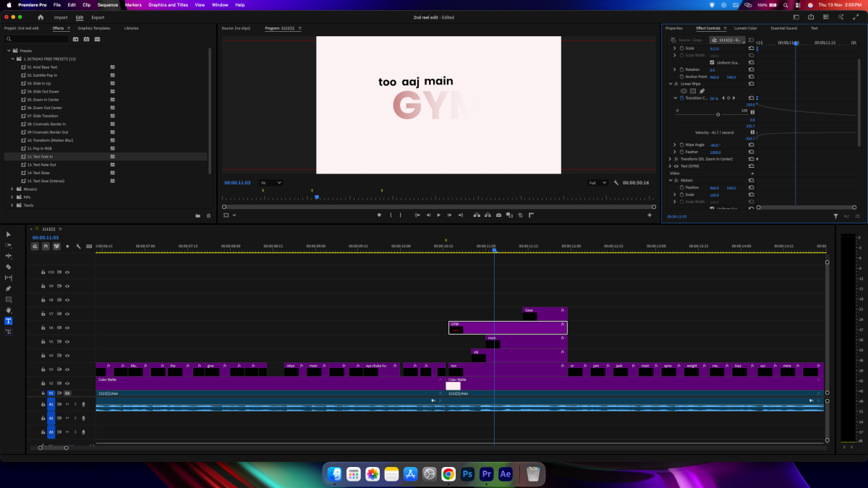Switch to the Lumetri Color tab

(x=745, y=28)
